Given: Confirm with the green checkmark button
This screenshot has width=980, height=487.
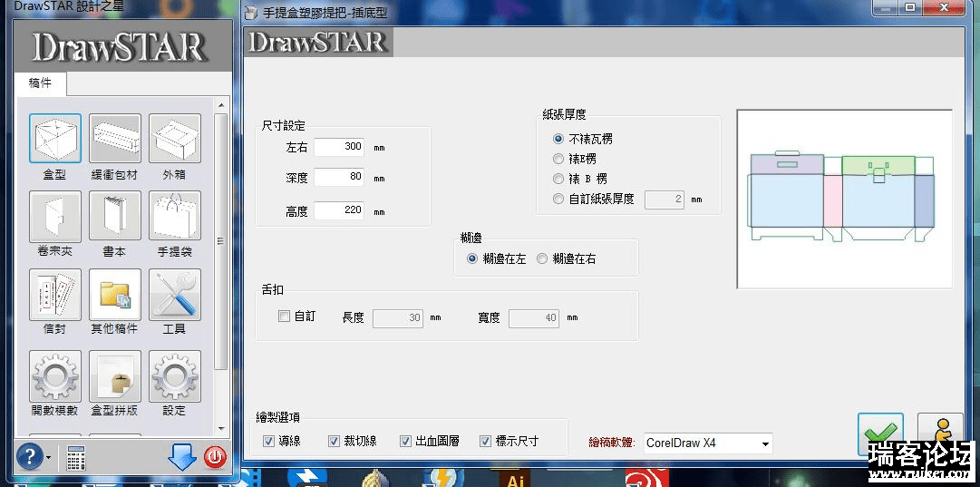Looking at the screenshot, I should tap(880, 433).
